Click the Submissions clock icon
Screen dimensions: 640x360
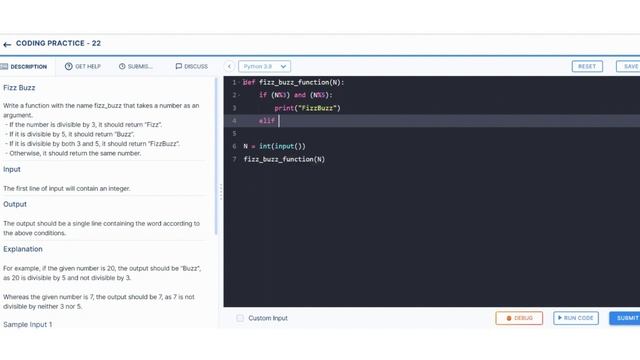coord(122,67)
